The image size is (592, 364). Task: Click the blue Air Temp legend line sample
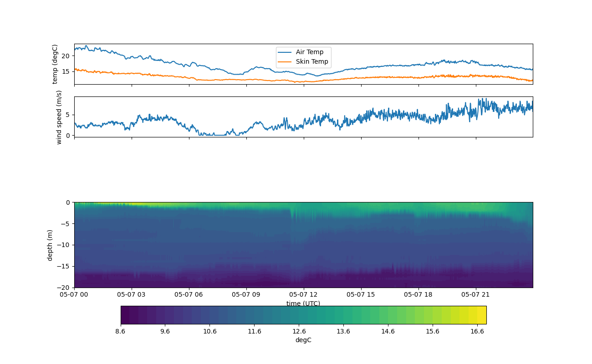pyautogui.click(x=285, y=52)
